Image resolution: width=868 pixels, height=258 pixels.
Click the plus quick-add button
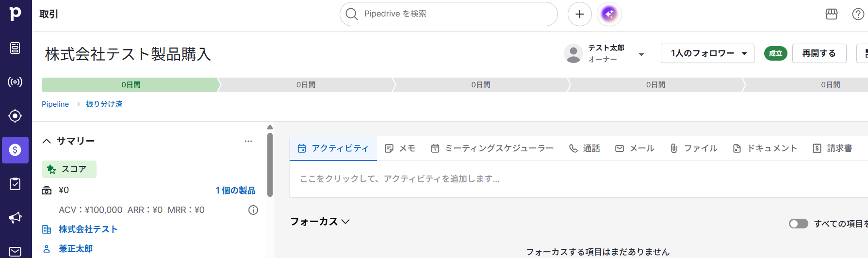coord(580,14)
